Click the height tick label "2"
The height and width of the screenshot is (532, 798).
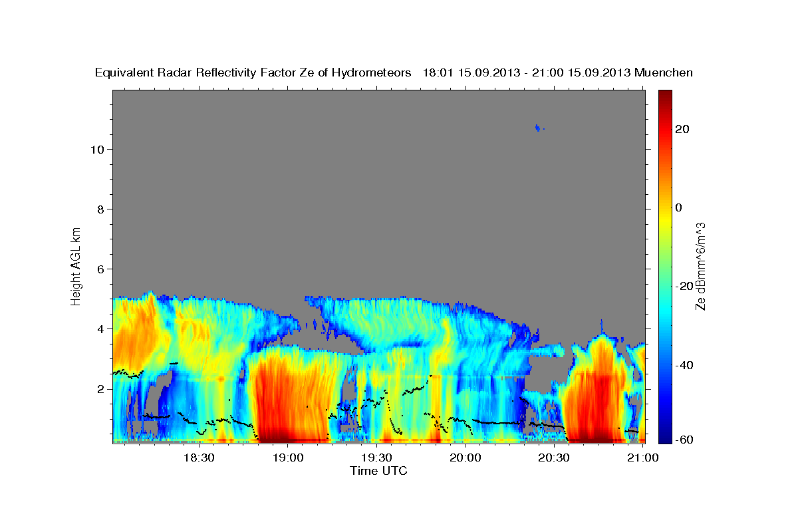coord(101,388)
